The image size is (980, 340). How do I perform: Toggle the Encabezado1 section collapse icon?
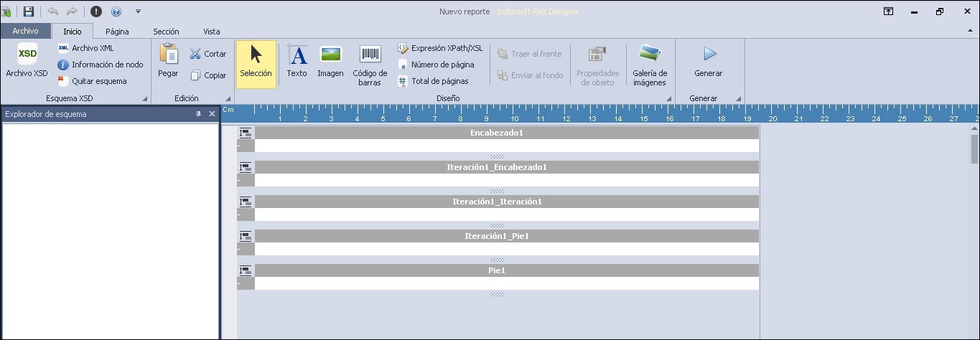click(x=246, y=133)
